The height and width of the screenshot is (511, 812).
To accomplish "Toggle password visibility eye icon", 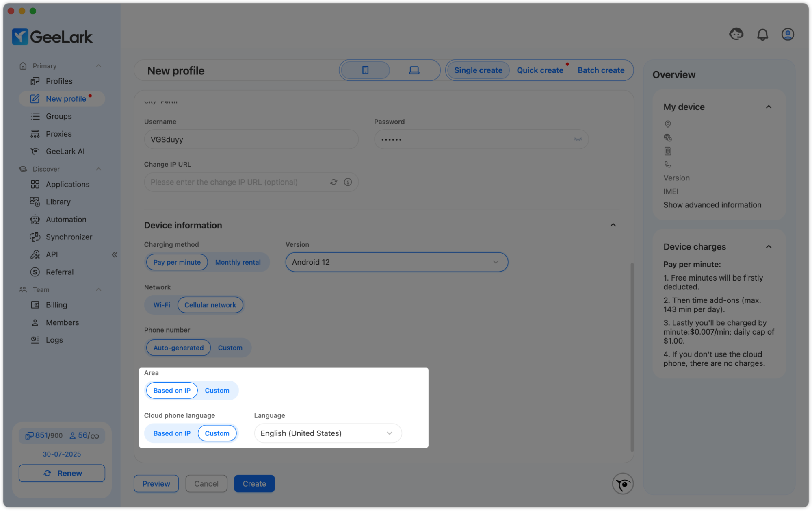I will [578, 139].
